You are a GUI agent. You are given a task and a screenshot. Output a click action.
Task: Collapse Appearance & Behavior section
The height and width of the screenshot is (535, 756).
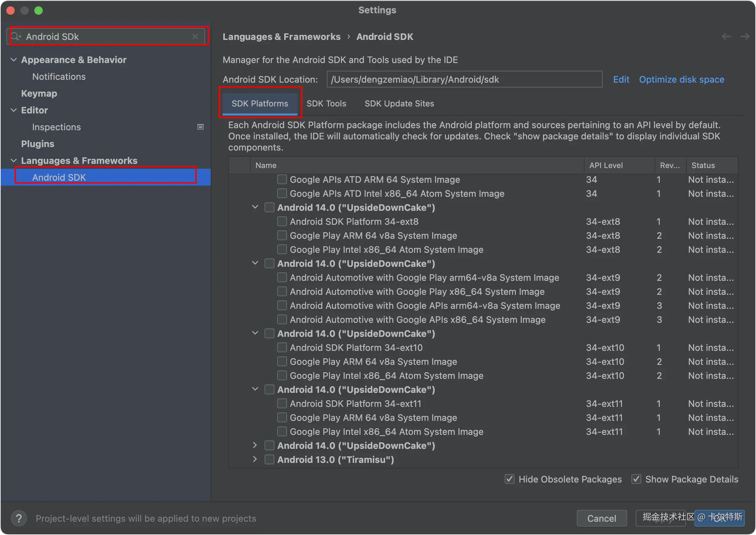pos(14,60)
